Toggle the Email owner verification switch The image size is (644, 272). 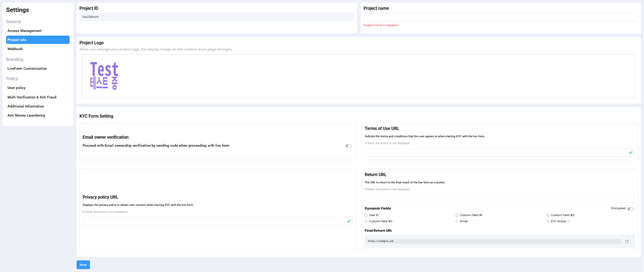pos(348,146)
